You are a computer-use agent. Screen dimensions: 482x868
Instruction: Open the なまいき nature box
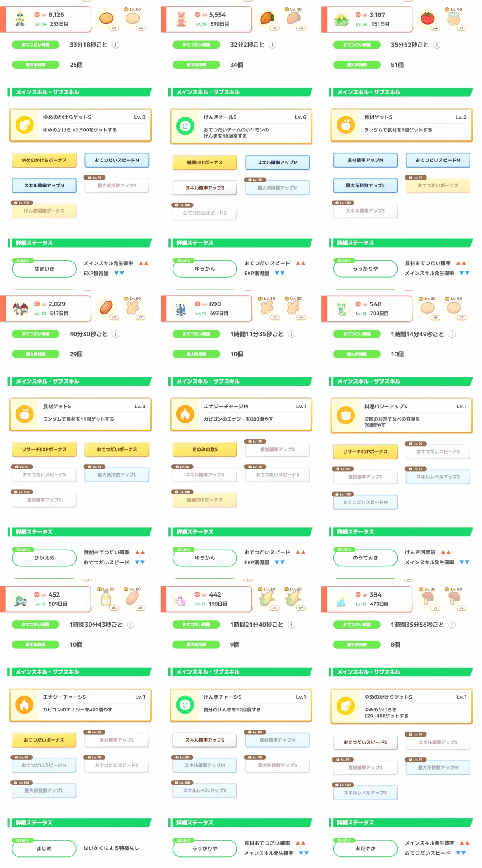(x=44, y=269)
